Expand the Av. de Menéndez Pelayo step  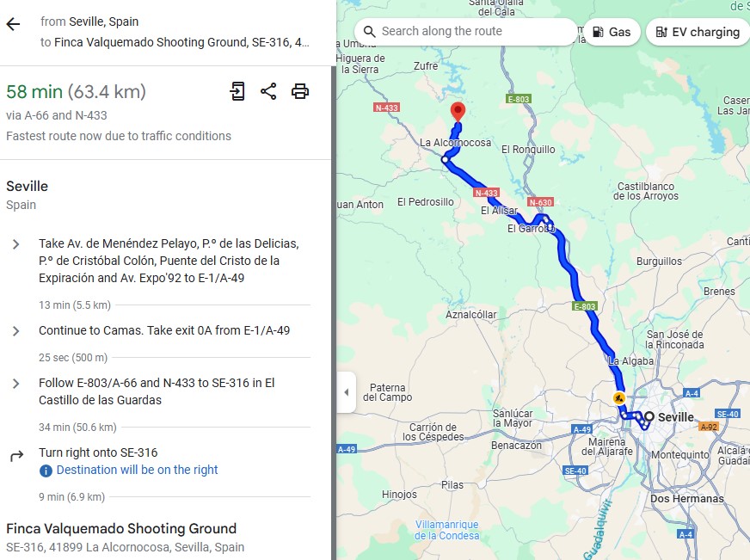pyautogui.click(x=15, y=244)
